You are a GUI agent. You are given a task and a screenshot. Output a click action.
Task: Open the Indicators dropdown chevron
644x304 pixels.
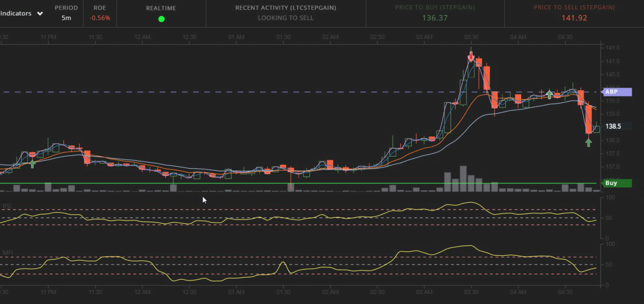(40, 14)
